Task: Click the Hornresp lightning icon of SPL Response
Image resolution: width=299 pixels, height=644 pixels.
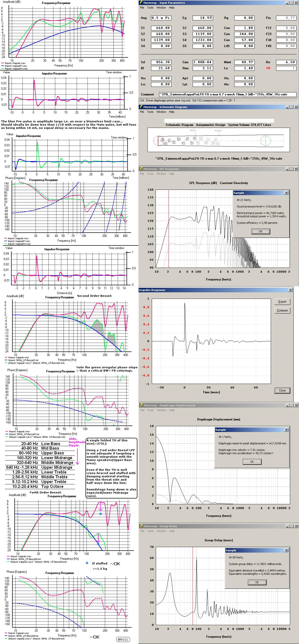Action: click(141, 169)
